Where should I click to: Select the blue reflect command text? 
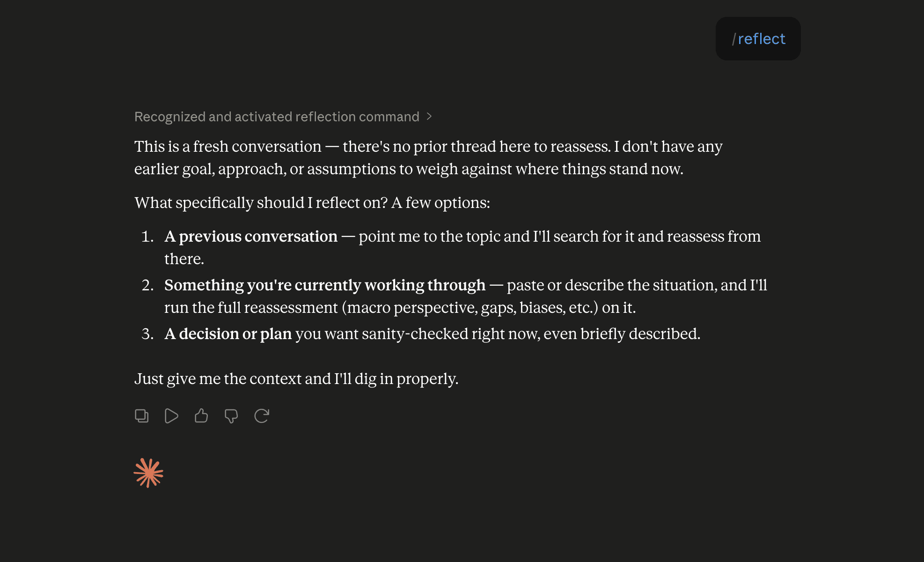[762, 39]
